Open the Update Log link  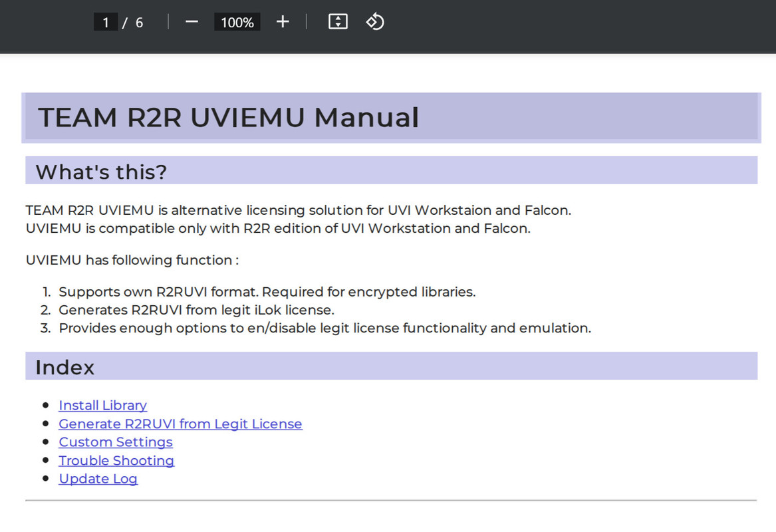click(x=98, y=479)
